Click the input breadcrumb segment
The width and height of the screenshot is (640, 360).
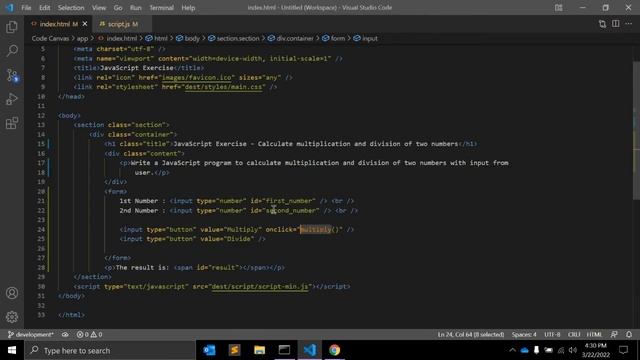(370, 38)
